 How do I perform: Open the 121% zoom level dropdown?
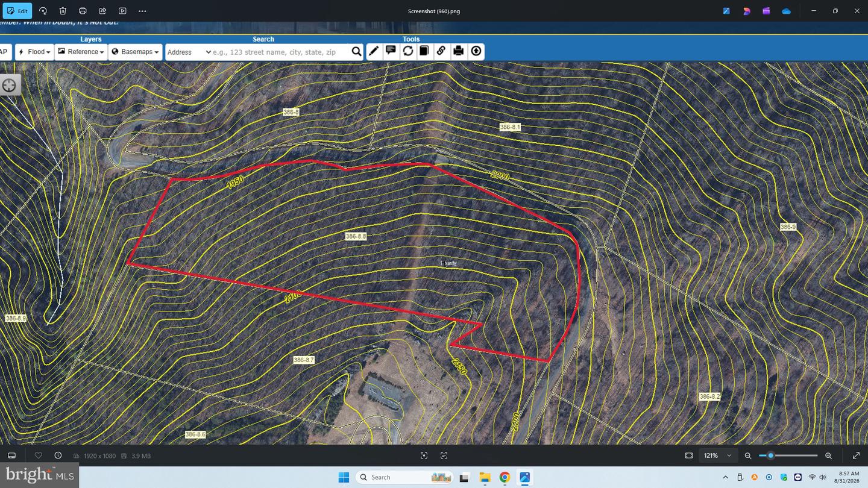coord(719,455)
